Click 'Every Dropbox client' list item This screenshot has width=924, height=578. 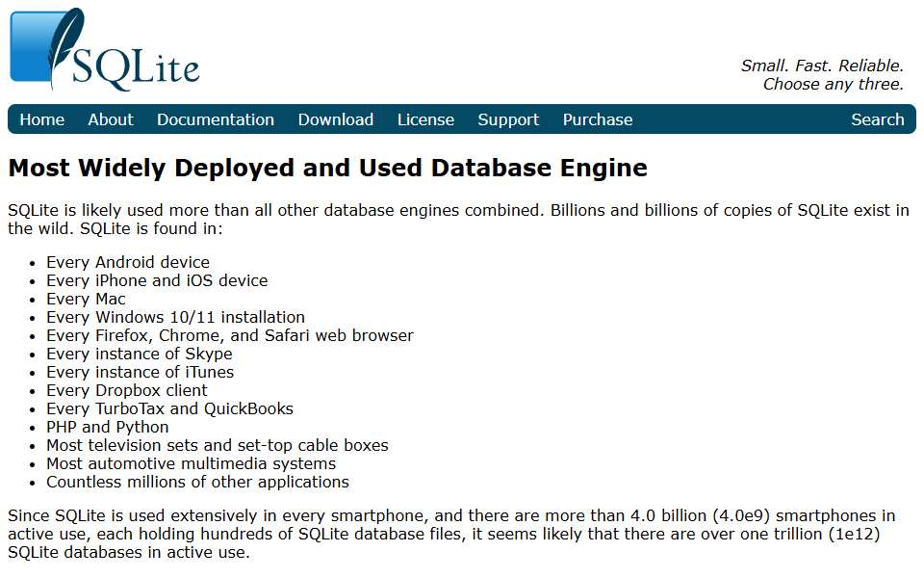tap(127, 390)
